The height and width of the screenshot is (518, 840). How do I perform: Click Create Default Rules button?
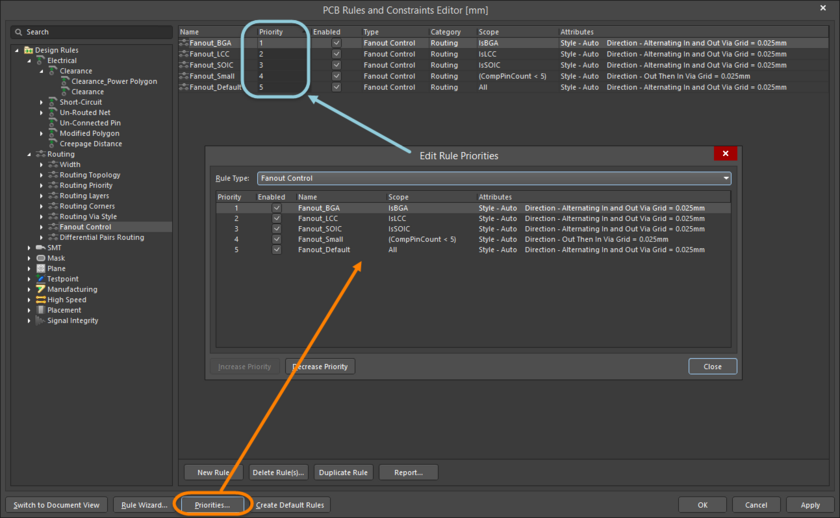click(290, 505)
